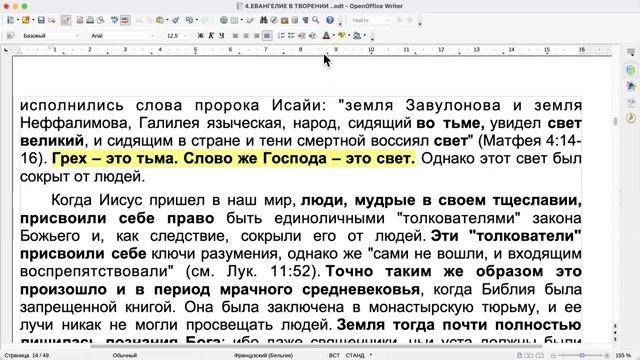The height and width of the screenshot is (360, 640).
Task: Open the Gallery icon
Action: 284,20
